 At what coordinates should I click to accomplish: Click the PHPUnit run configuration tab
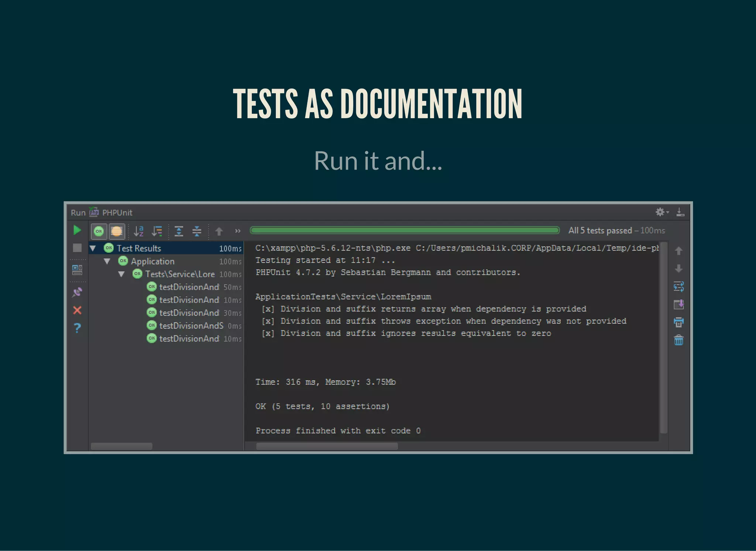117,213
